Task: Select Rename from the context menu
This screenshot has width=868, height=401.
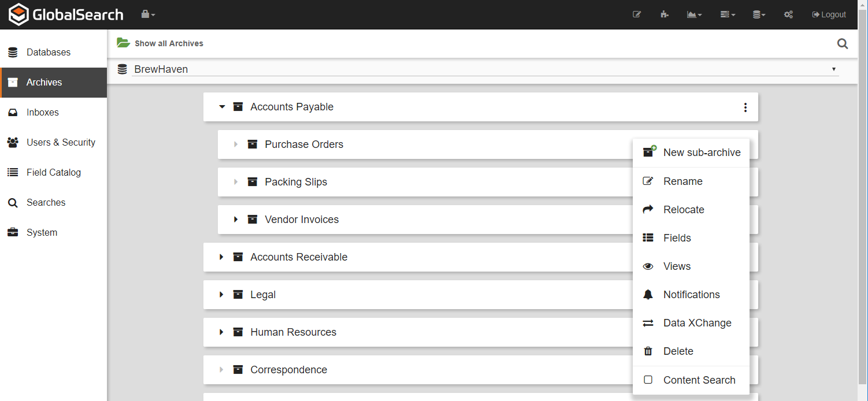Action: pyautogui.click(x=682, y=181)
